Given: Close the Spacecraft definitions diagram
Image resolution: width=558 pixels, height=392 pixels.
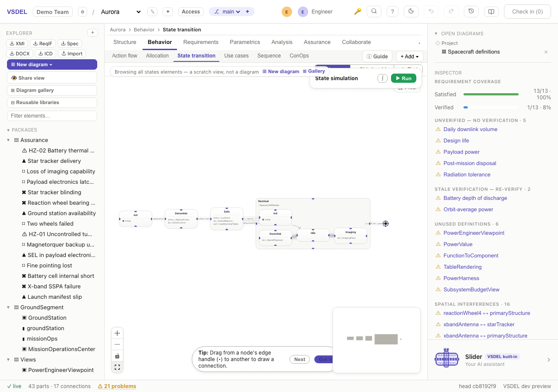Looking at the screenshot, I should coord(546,52).
